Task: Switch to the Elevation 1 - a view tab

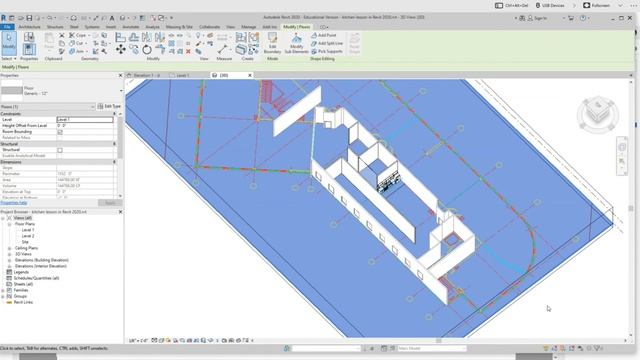Action: [x=147, y=76]
